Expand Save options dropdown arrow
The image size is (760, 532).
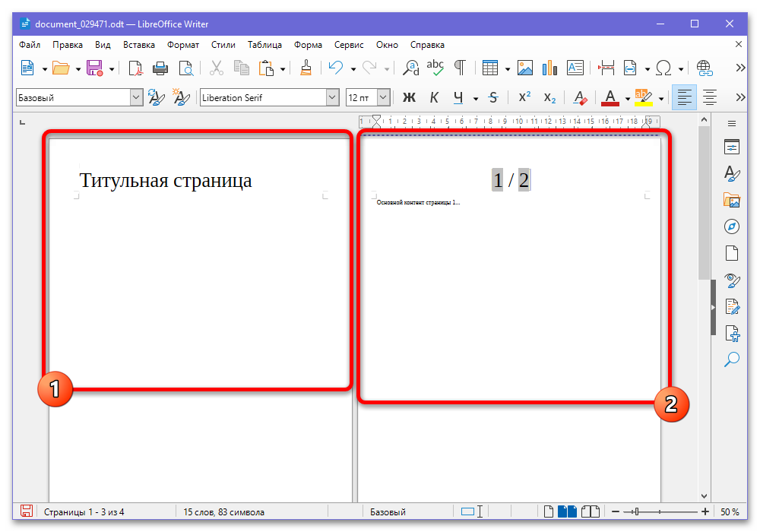pos(112,69)
